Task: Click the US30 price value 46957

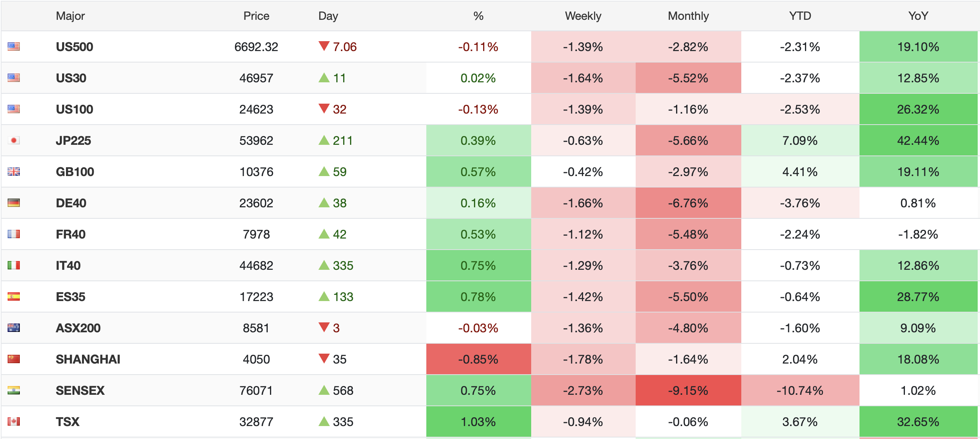Action: pyautogui.click(x=256, y=78)
